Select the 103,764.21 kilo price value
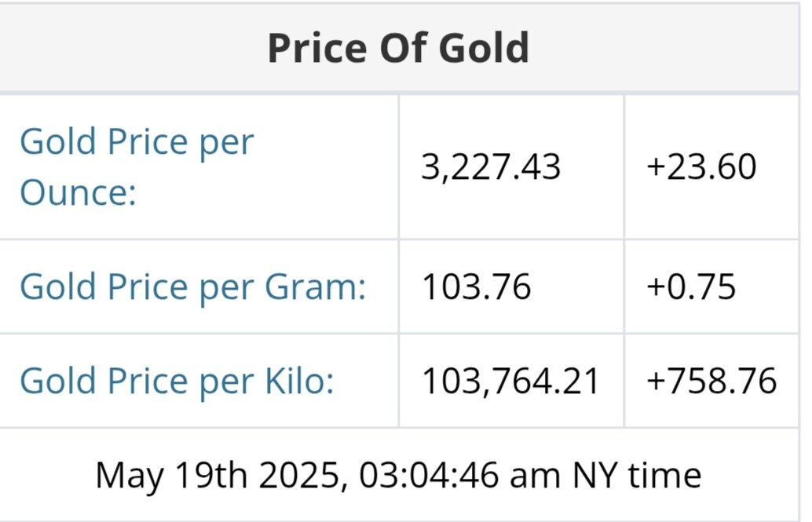Viewport: 812px width, 522px height. click(510, 381)
